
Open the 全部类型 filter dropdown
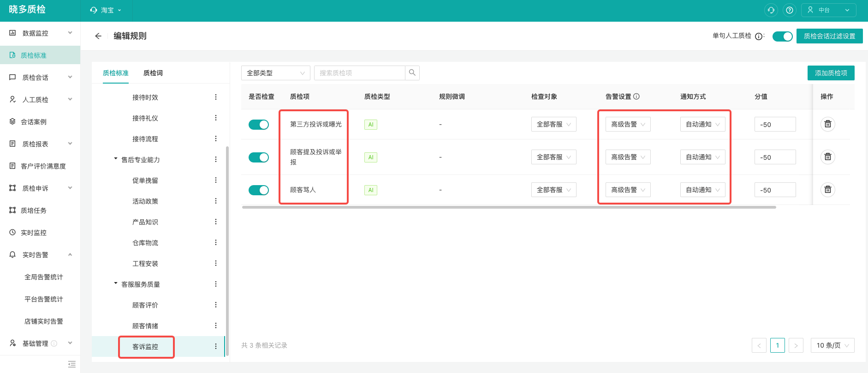(276, 73)
